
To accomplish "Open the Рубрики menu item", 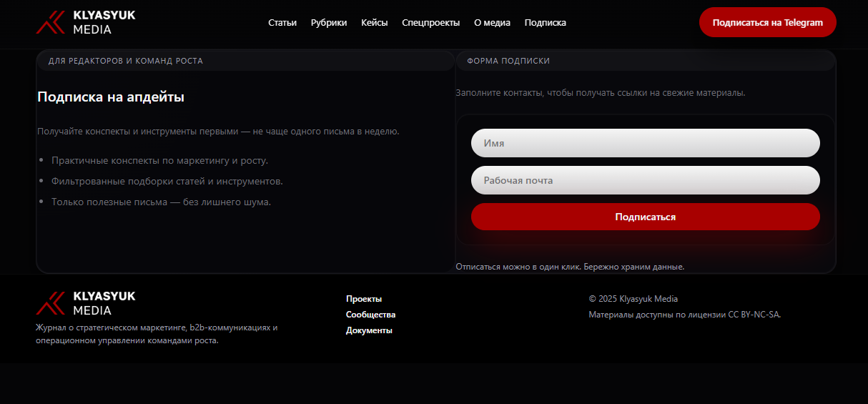I will point(329,23).
